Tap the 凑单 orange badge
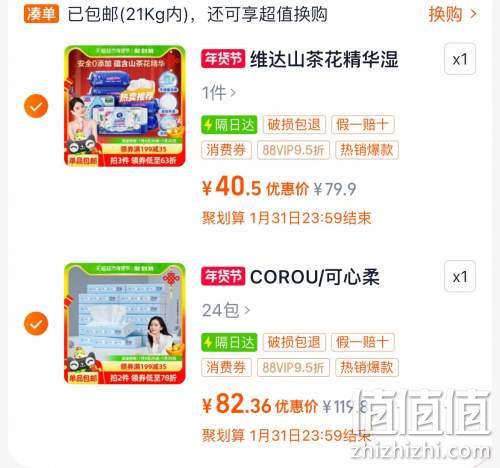This screenshot has width=500, height=468. pos(41,14)
